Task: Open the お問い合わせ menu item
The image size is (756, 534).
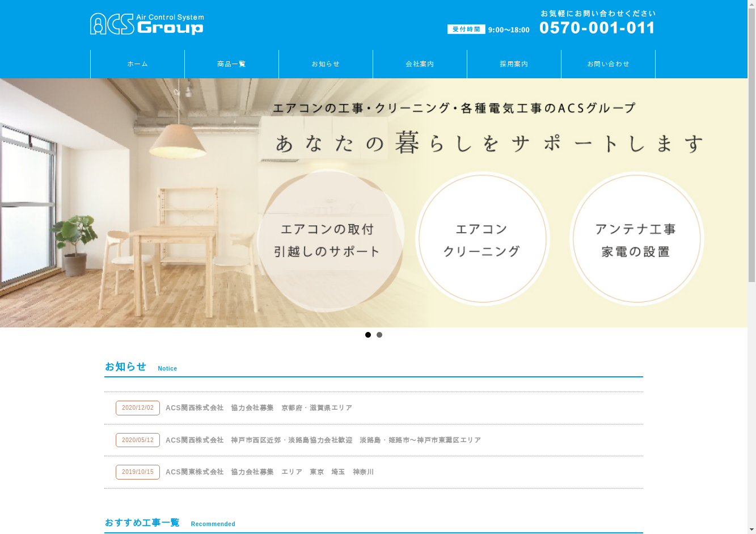Action: point(608,64)
